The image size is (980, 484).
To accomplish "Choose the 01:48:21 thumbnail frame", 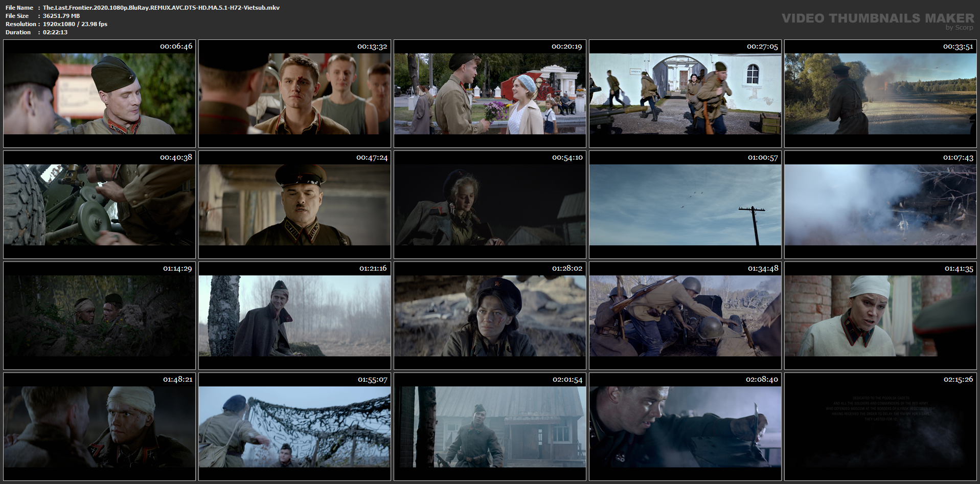I will click(x=99, y=427).
